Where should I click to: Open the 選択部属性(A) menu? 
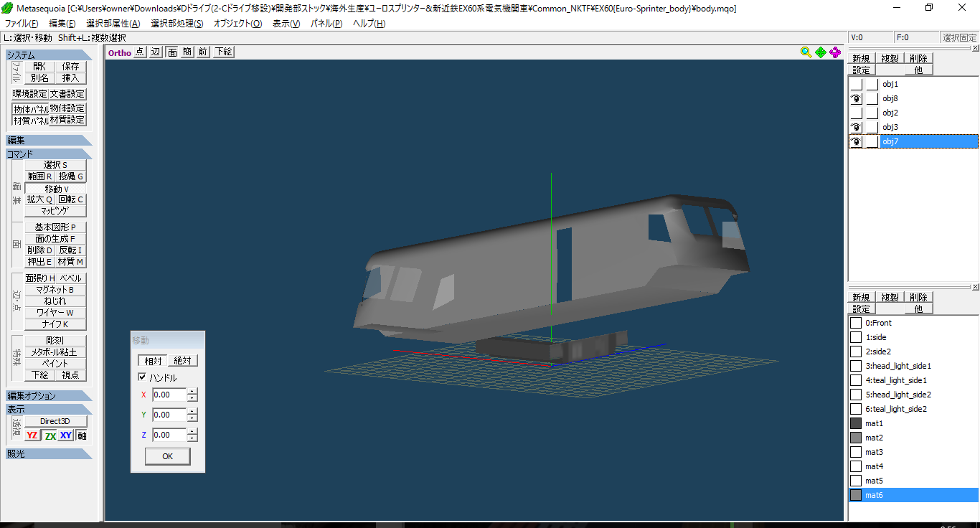point(113,24)
